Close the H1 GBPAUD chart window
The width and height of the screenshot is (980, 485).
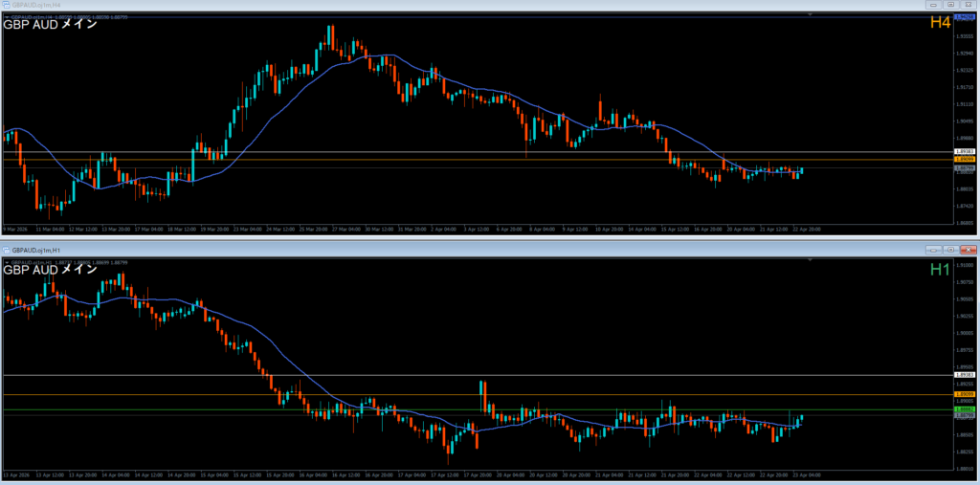pyautogui.click(x=969, y=250)
